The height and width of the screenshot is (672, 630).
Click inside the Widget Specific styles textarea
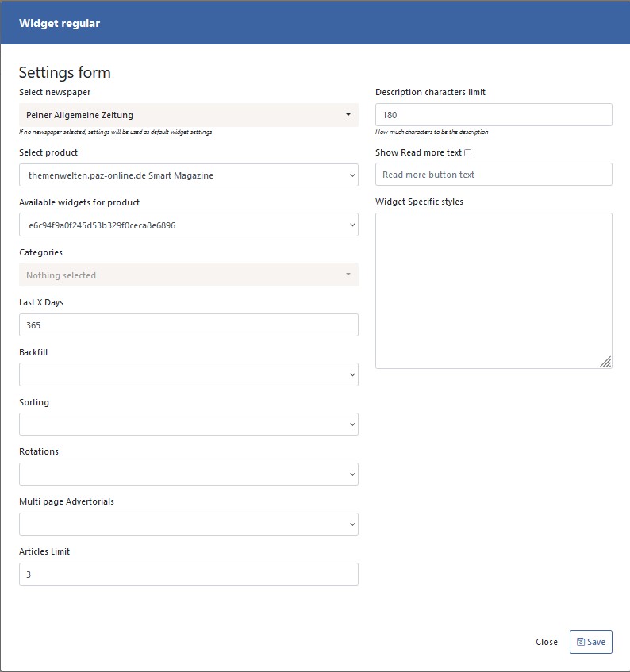[x=494, y=290]
